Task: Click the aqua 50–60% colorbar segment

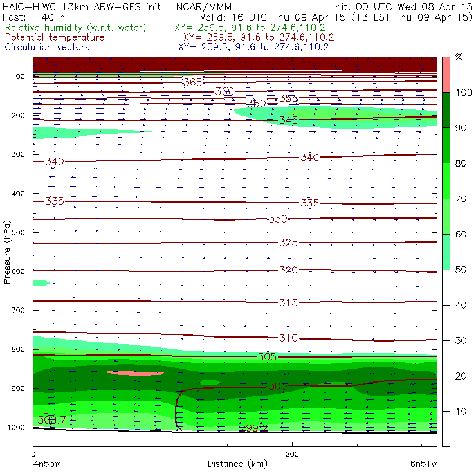Action: [446, 252]
